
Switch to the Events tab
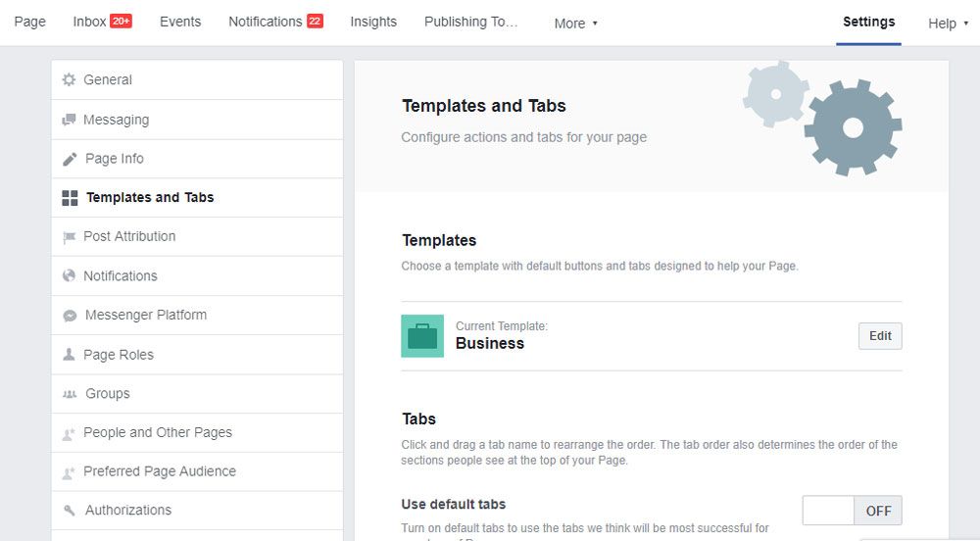(x=180, y=22)
